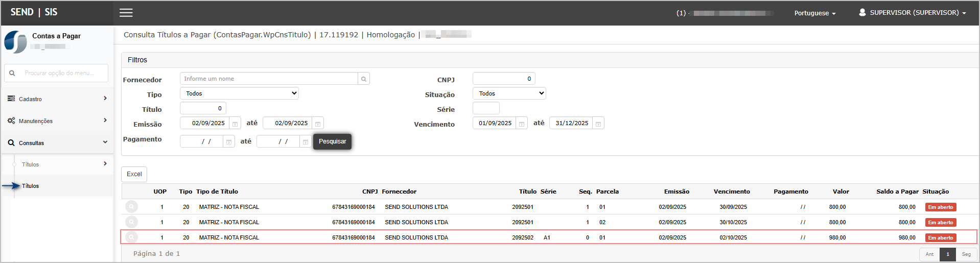Expand the Manutenções sidebar menu
The image size is (980, 263).
57,121
